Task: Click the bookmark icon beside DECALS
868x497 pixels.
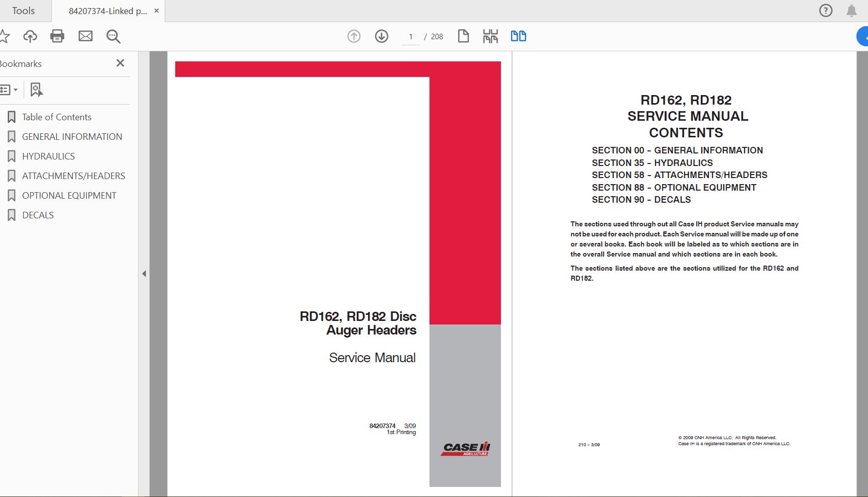Action: [12, 215]
